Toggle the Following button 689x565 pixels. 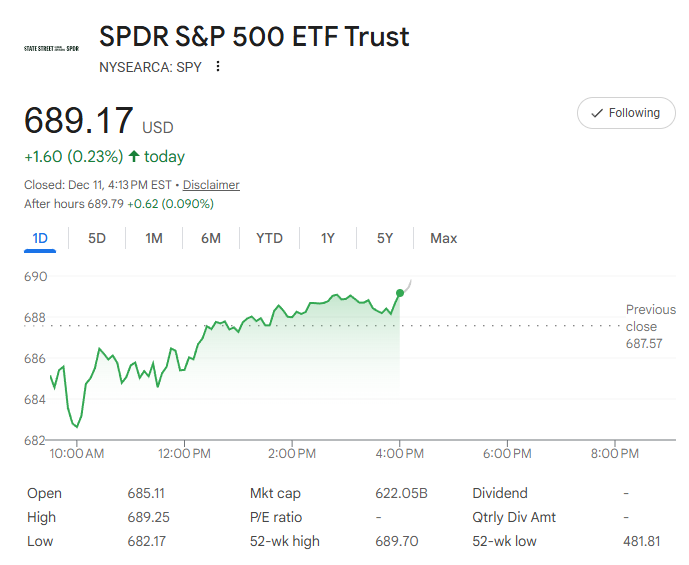pyautogui.click(x=626, y=113)
